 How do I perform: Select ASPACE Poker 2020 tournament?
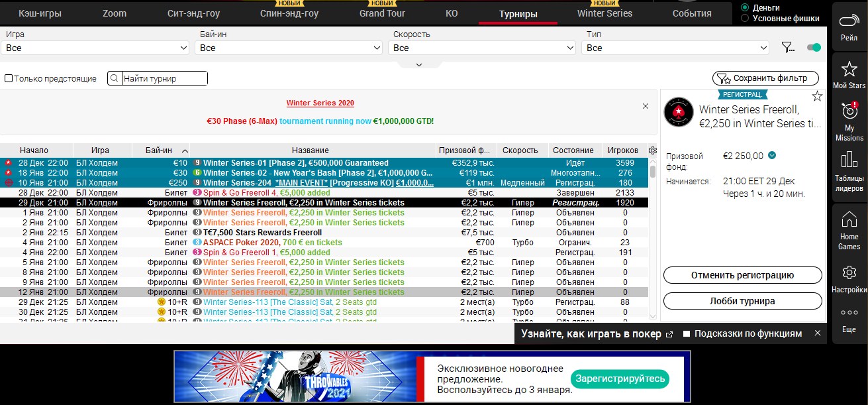click(x=324, y=243)
